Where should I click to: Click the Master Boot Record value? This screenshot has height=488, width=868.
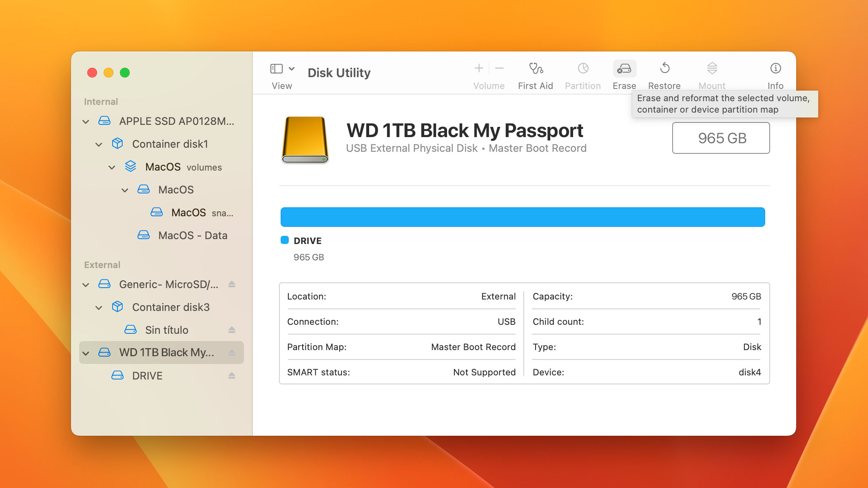click(x=473, y=347)
